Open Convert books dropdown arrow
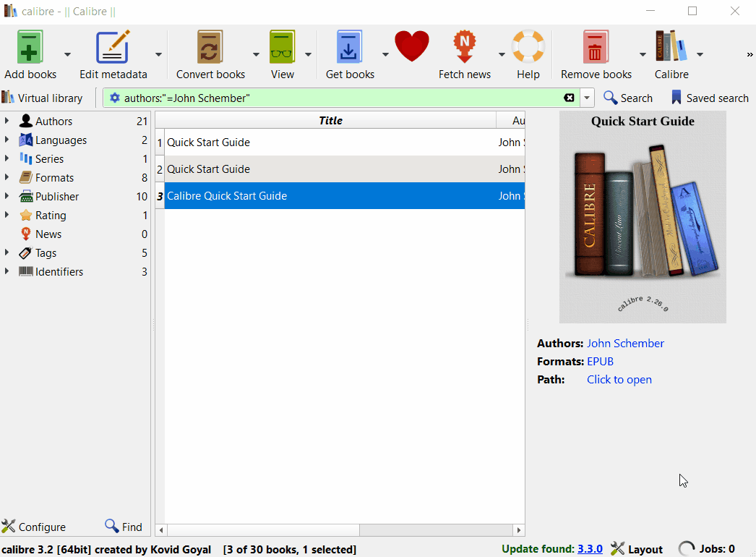The width and height of the screenshot is (756, 557). coord(256,54)
